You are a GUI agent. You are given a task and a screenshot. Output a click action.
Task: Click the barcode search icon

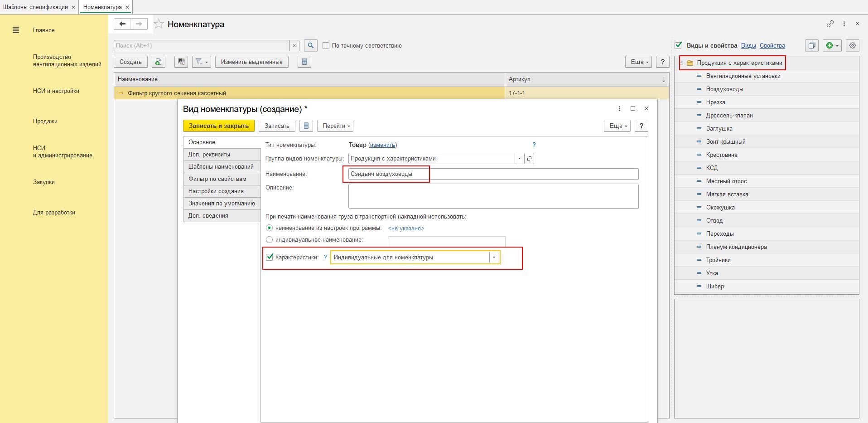click(181, 62)
